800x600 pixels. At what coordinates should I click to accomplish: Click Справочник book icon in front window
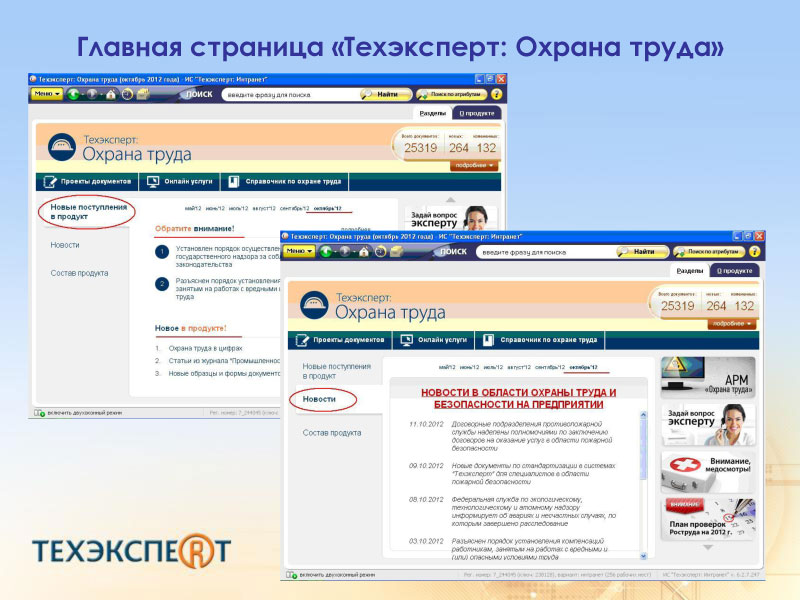[488, 340]
